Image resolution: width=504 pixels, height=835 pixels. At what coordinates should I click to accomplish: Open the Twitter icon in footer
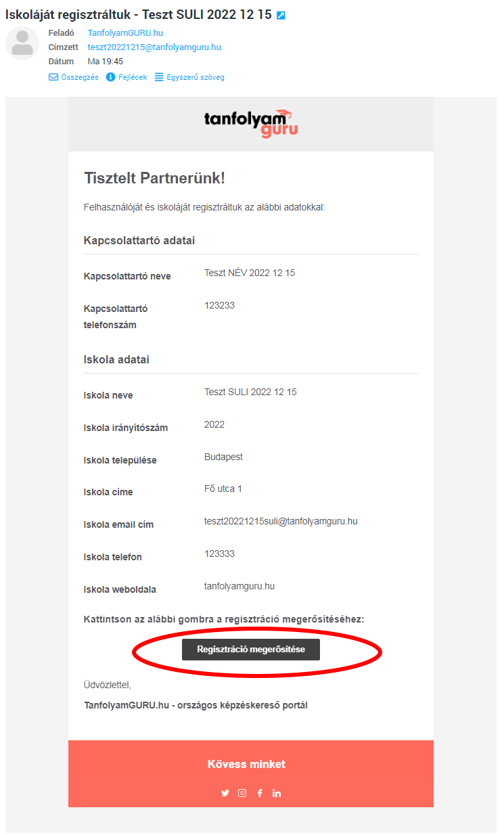pyautogui.click(x=225, y=793)
